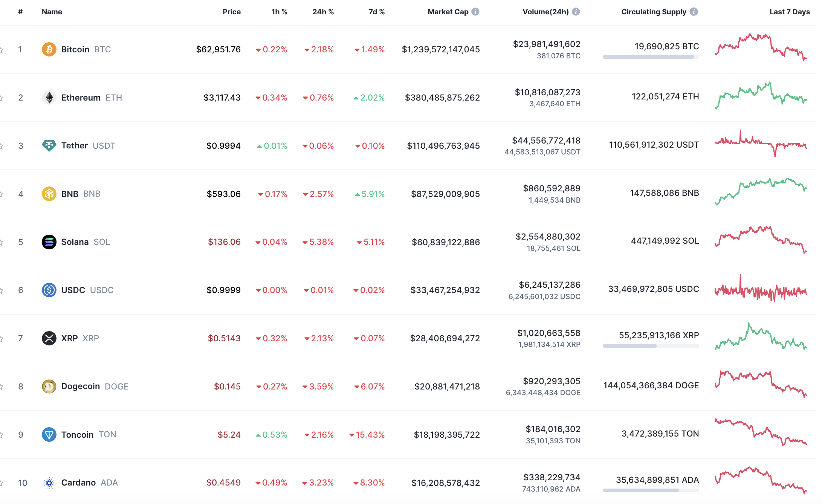Click the Tether logo icon
Screen dimensions: 822x504
pyautogui.click(x=49, y=145)
